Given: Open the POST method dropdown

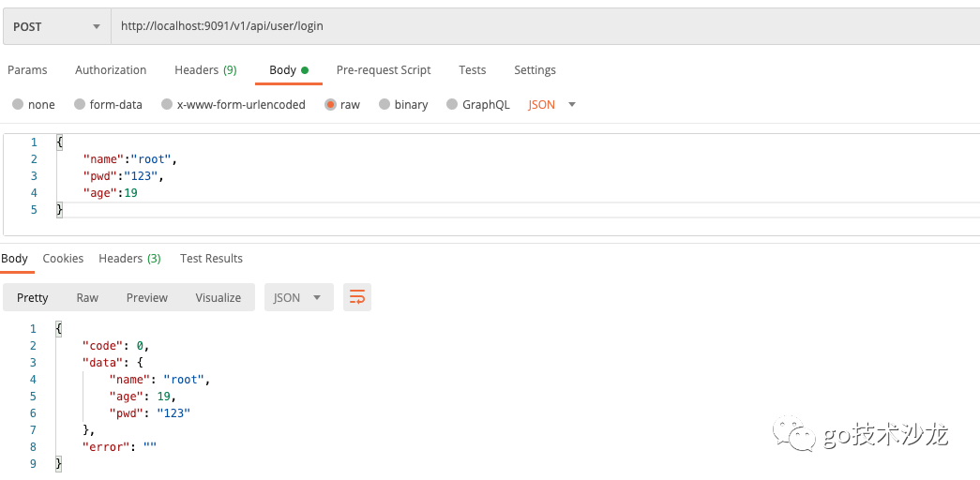Looking at the screenshot, I should click(57, 26).
